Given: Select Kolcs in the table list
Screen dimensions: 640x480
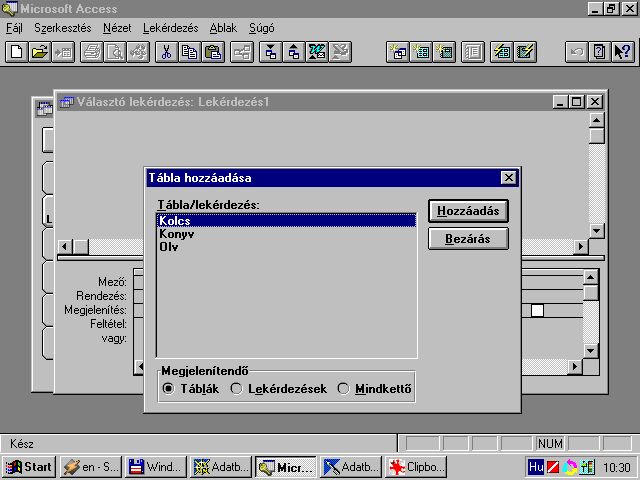Looking at the screenshot, I should [x=287, y=221].
